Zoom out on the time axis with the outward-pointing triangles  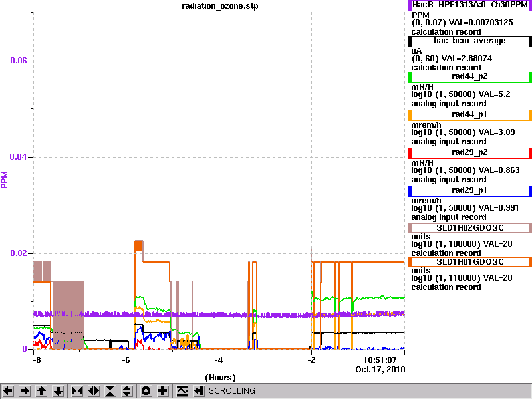tap(94, 391)
